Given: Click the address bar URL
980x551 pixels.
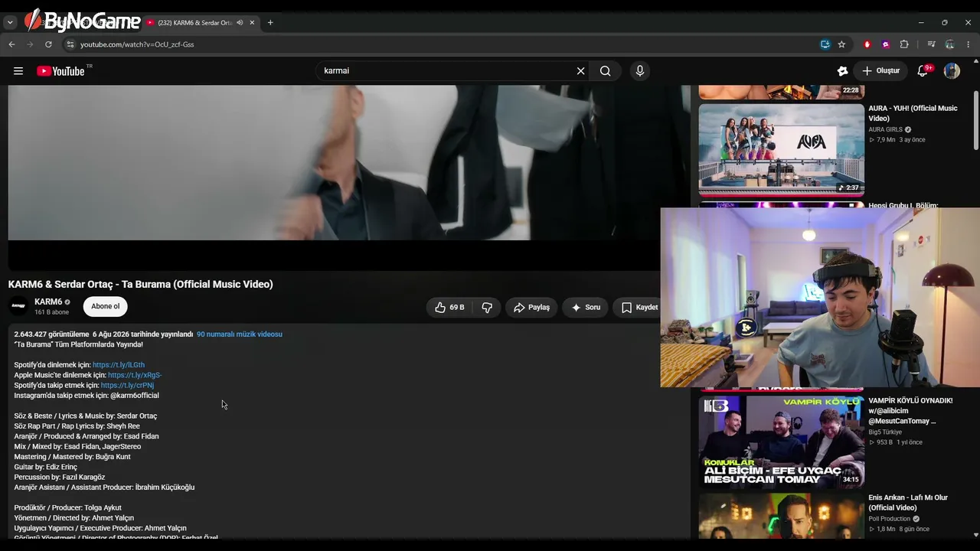Looking at the screenshot, I should 137,44.
